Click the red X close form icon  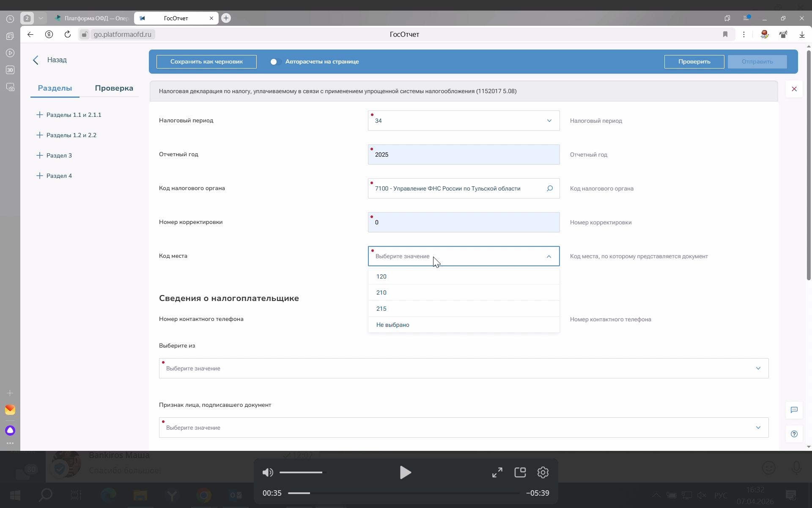[x=794, y=89]
